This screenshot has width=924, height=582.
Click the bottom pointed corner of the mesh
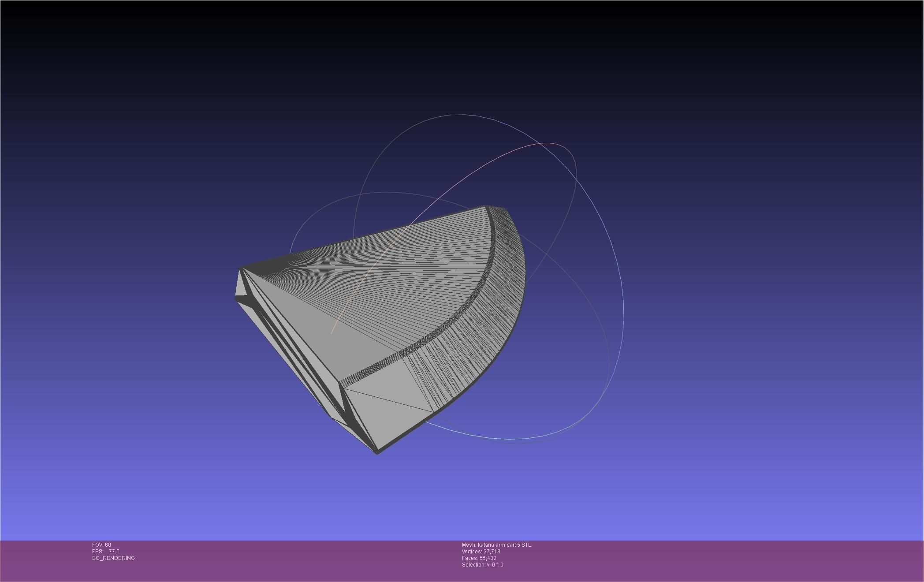(x=377, y=451)
